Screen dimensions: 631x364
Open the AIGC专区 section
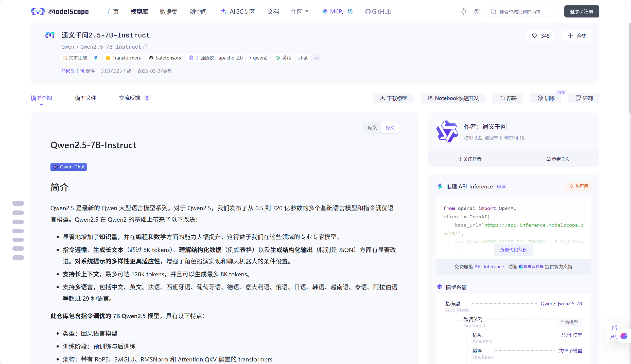pos(238,12)
